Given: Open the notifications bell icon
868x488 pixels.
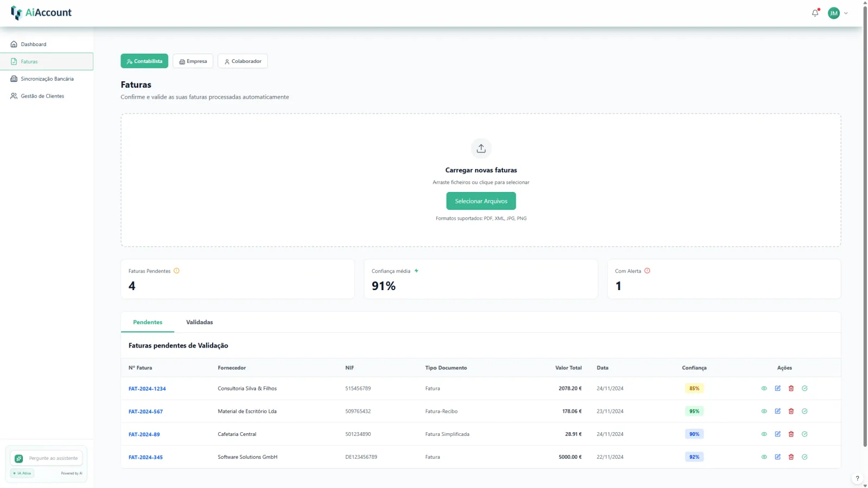Looking at the screenshot, I should click(x=815, y=13).
